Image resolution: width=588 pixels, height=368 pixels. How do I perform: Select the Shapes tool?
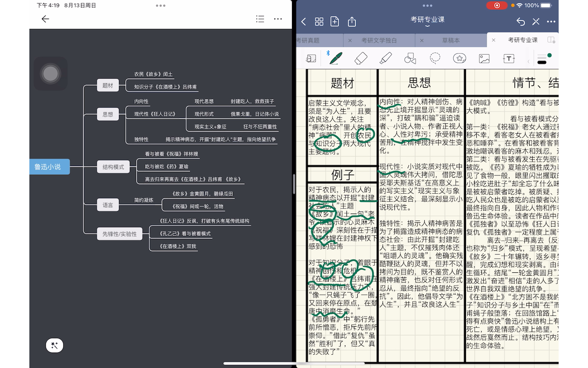point(410,58)
